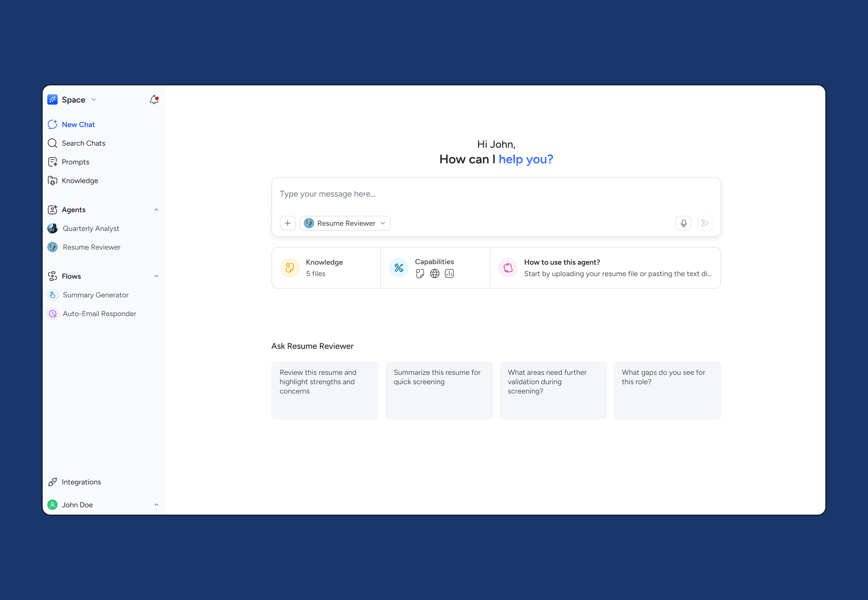Image resolution: width=868 pixels, height=600 pixels.
Task: Open Integrations from the sidebar
Action: 81,482
